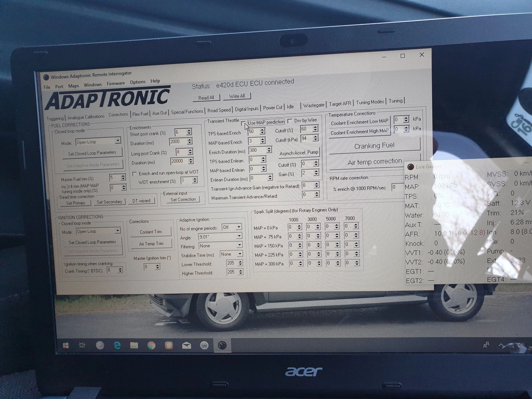Click the Adaptronic gauge taskbar icon
Viewport: 532px width, 399px height.
[222, 345]
